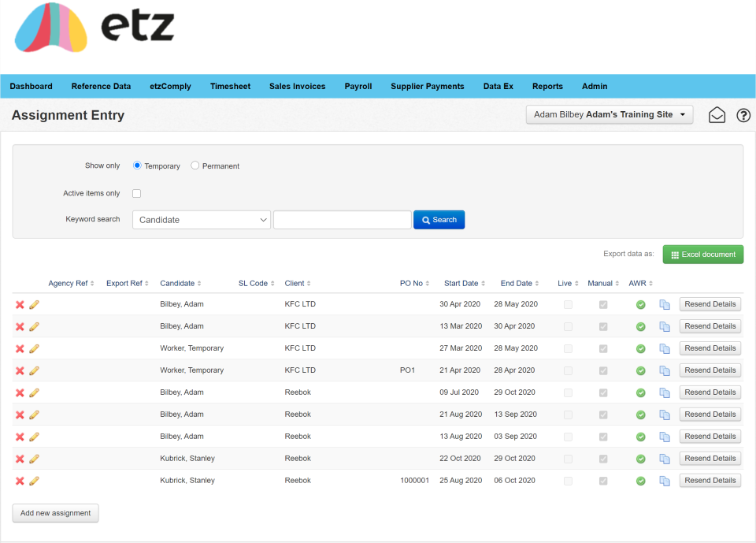Open the Admin menu
The height and width of the screenshot is (543, 756).
pos(594,87)
